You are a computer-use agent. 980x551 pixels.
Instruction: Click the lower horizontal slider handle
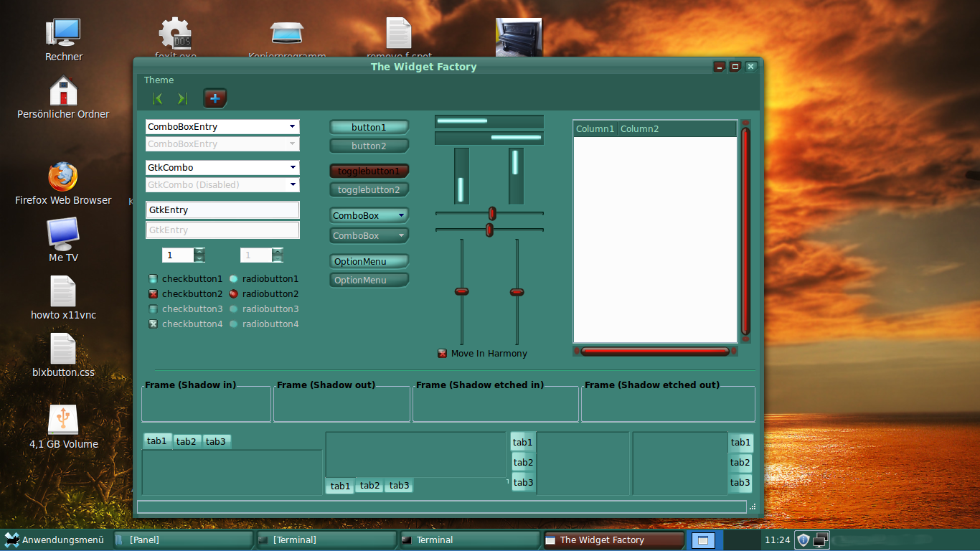[x=489, y=230]
